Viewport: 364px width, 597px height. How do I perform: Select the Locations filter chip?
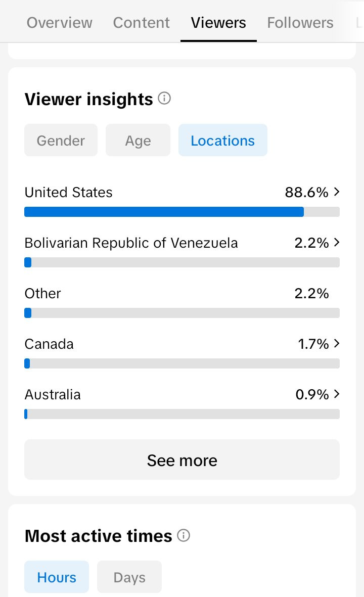[x=223, y=140]
